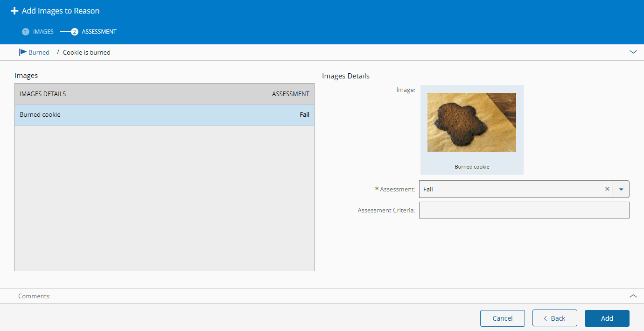644x331 pixels.
Task: Focus the Assessment Criteria text field
Action: (524, 210)
